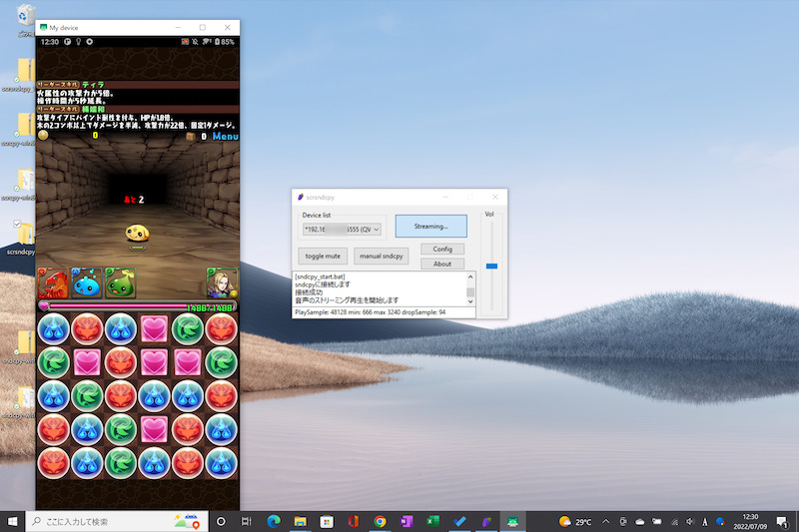Open the in-game Menu

(x=225, y=136)
